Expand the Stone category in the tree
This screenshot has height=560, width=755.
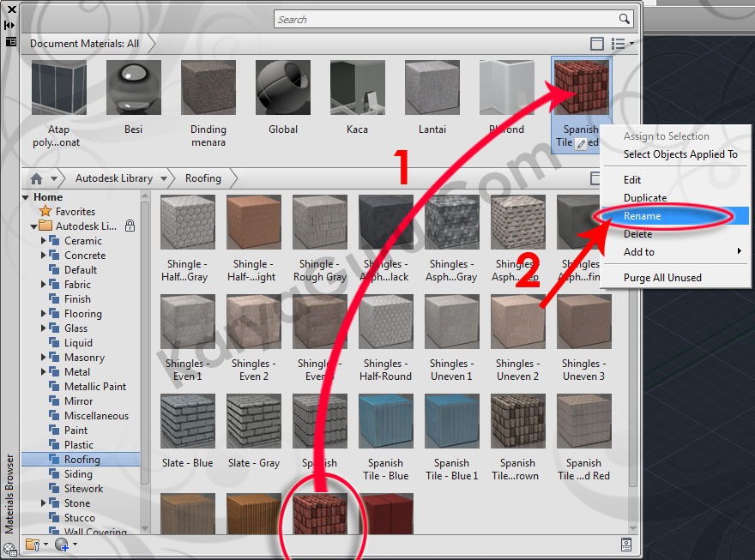point(44,503)
